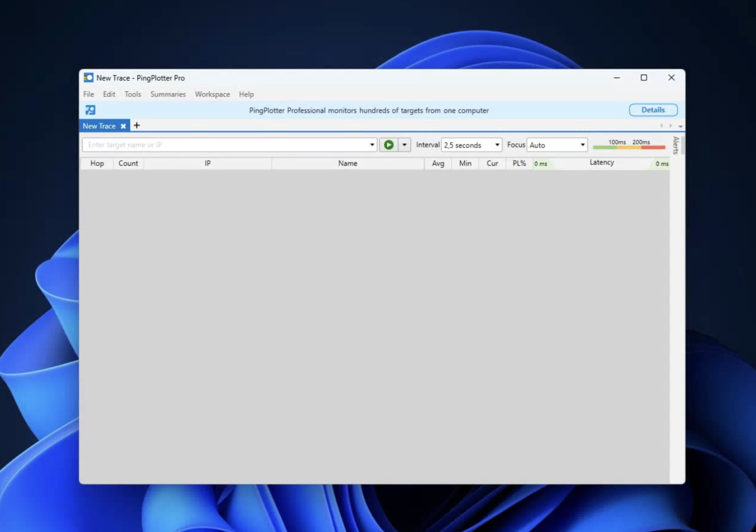This screenshot has width=756, height=532.
Task: Open the Edit menu
Action: coord(109,94)
